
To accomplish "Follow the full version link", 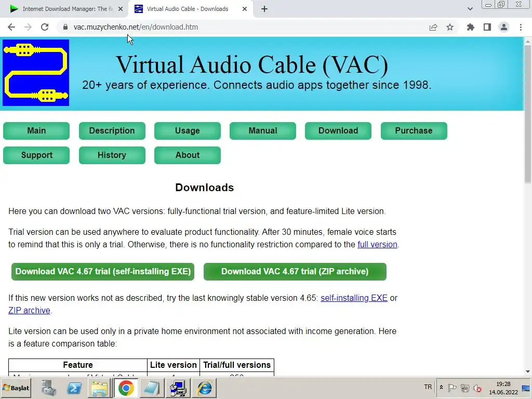I will pos(377,244).
